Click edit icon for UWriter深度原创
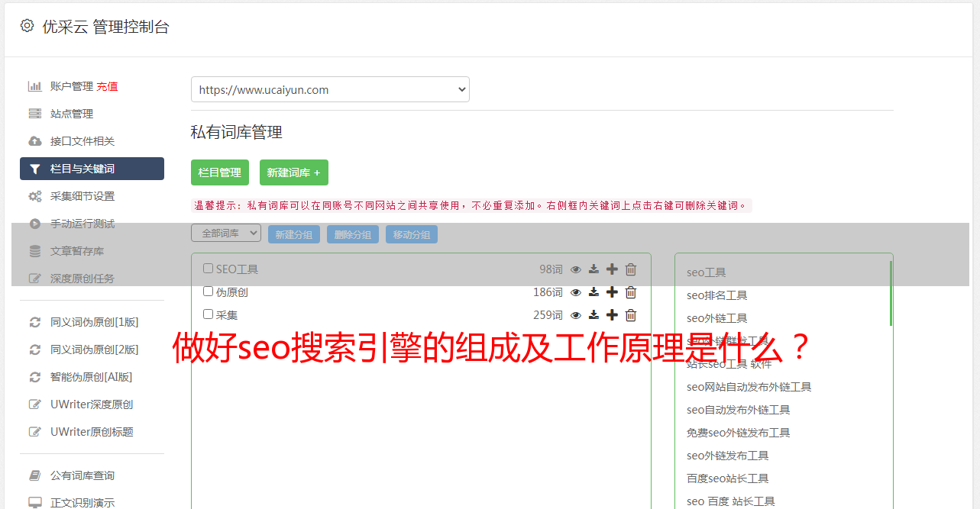 [x=35, y=404]
